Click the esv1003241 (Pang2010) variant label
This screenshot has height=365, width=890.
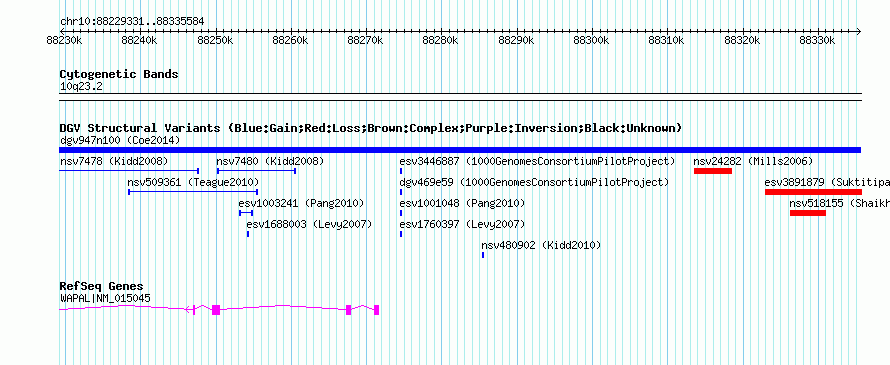pyautogui.click(x=301, y=203)
